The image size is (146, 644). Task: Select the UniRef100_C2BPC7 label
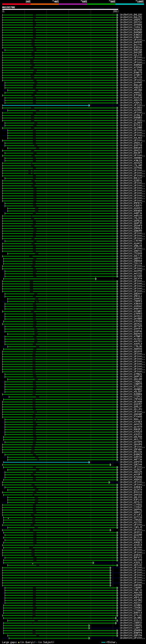click(131, 628)
